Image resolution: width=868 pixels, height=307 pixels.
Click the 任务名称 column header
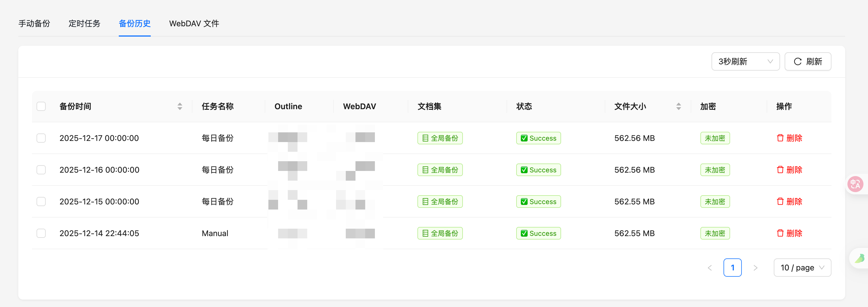pos(217,106)
